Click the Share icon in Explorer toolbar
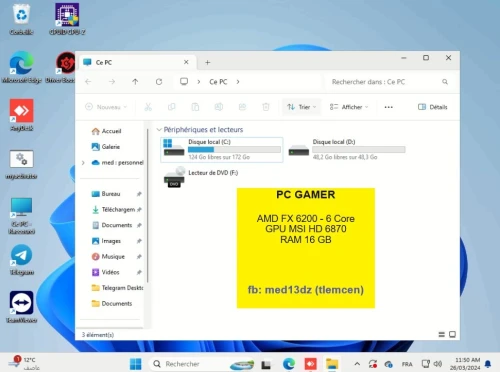Viewport: 500px width, 372px height. [x=242, y=107]
